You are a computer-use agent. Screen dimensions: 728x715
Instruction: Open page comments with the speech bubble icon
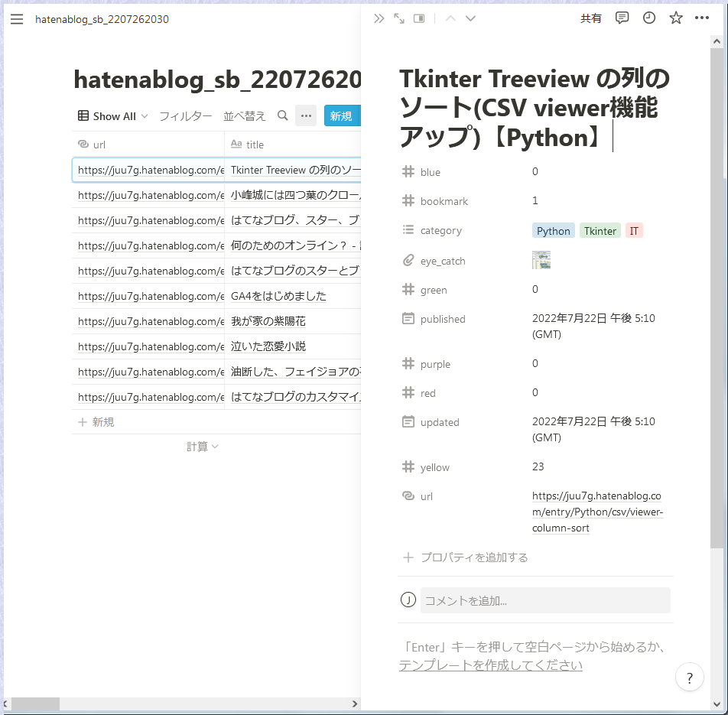click(x=622, y=18)
